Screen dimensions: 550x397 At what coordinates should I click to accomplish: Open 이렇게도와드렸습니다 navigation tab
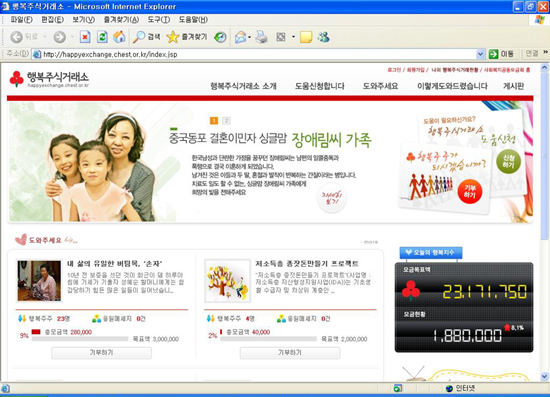452,86
